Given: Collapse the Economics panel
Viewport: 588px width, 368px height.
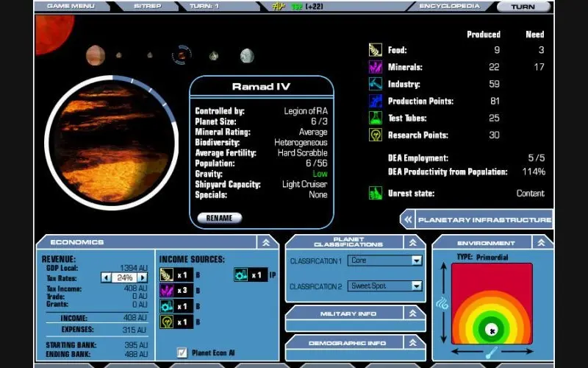Looking at the screenshot, I should click(x=266, y=242).
